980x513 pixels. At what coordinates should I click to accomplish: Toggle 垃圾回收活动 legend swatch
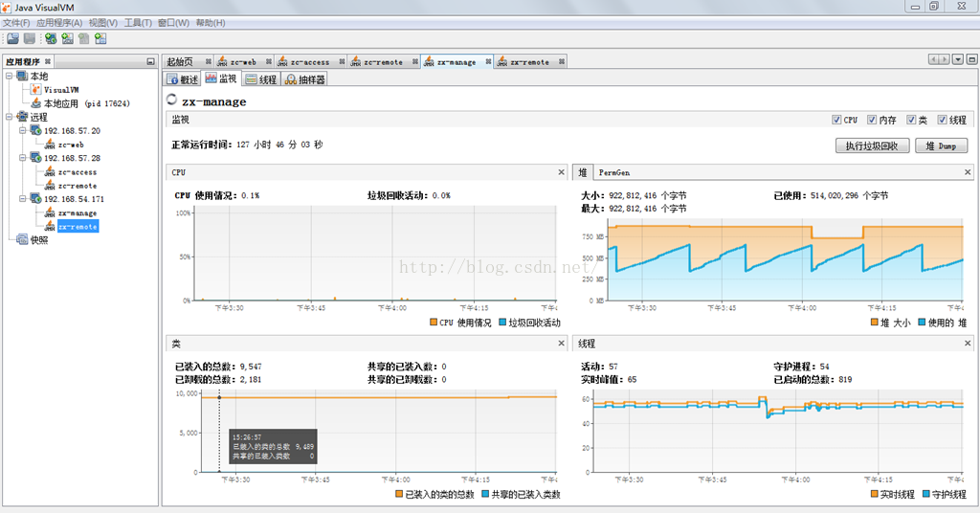click(502, 323)
